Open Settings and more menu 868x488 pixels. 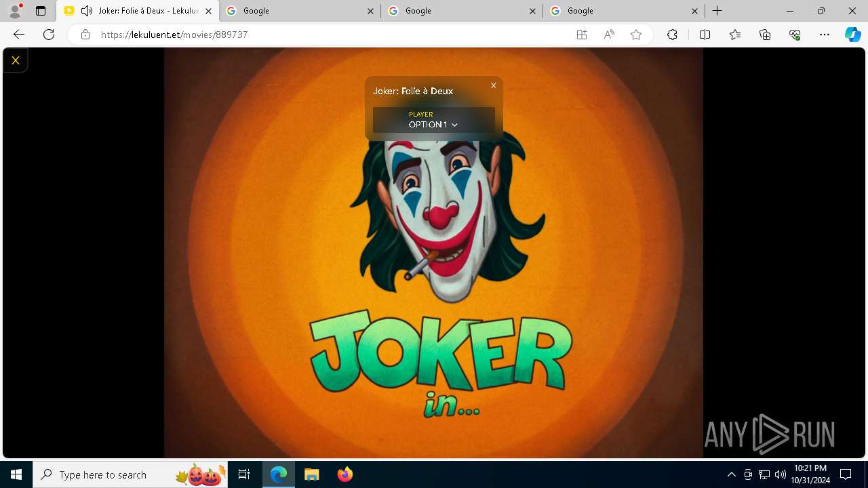[825, 35]
